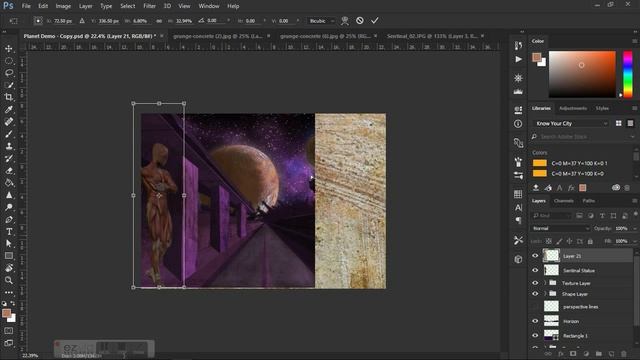The image size is (640, 360).
Task: Switch to the Adjustments tab
Action: [573, 108]
